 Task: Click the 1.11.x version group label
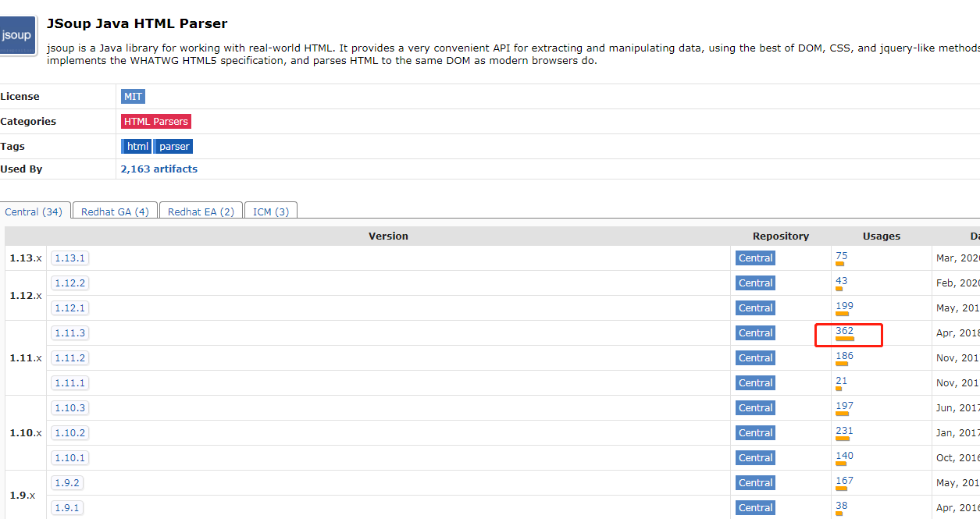pyautogui.click(x=26, y=358)
